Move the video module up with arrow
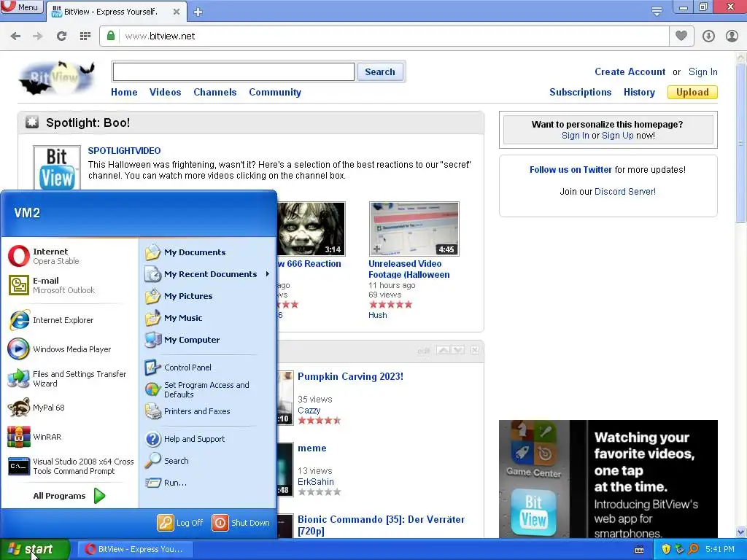The height and width of the screenshot is (560, 747). click(x=443, y=350)
